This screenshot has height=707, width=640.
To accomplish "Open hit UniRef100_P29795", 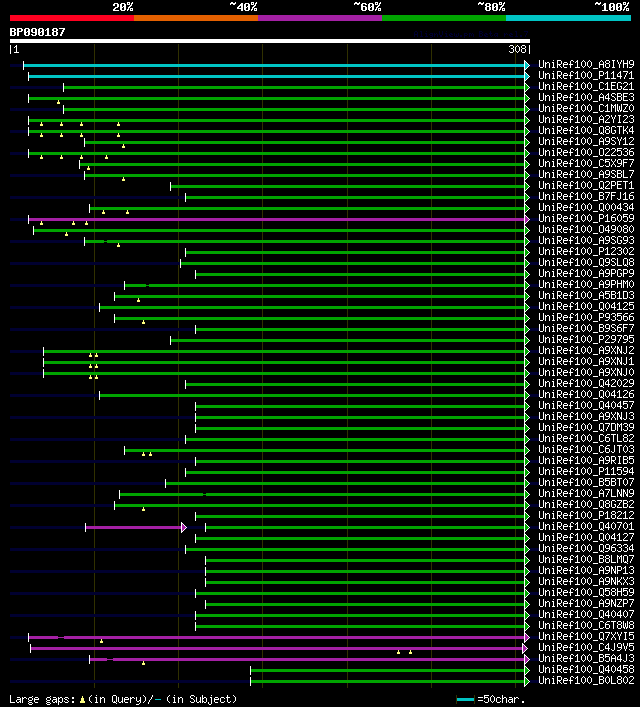I will (586, 339).
